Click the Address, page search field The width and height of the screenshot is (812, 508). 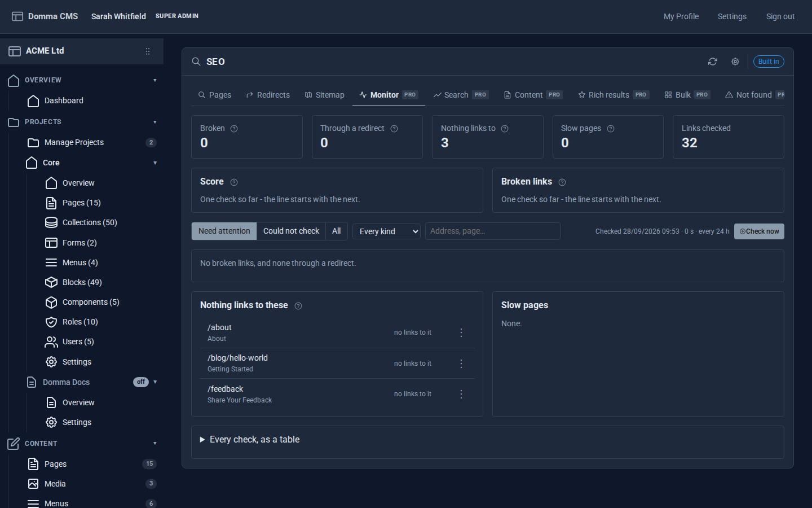point(493,231)
